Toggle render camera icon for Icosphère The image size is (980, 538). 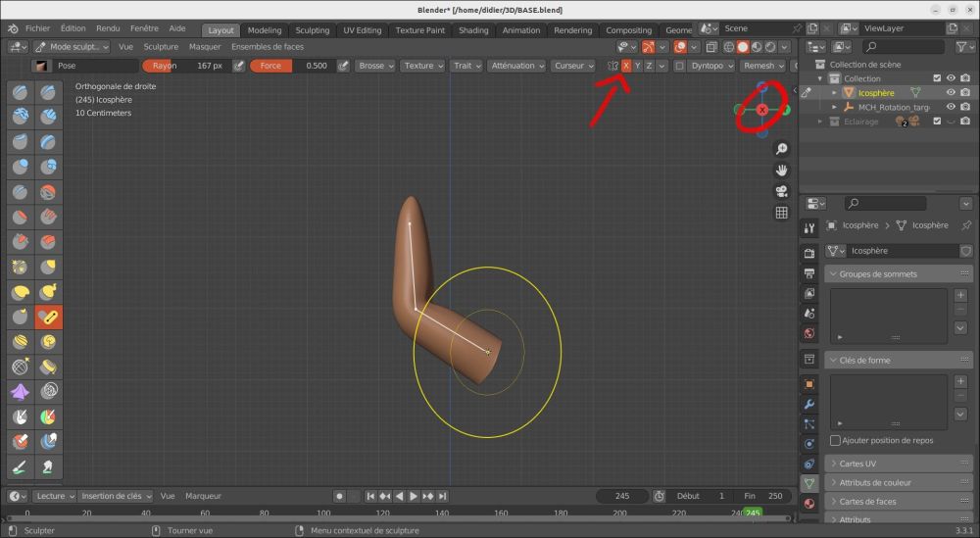965,92
